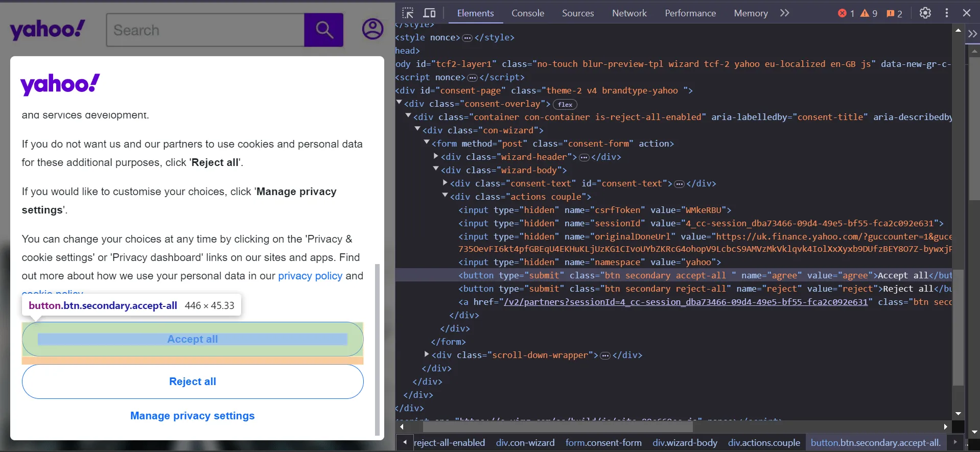Select the csrfToken hidden input line
This screenshot has height=452, width=980.
595,210
